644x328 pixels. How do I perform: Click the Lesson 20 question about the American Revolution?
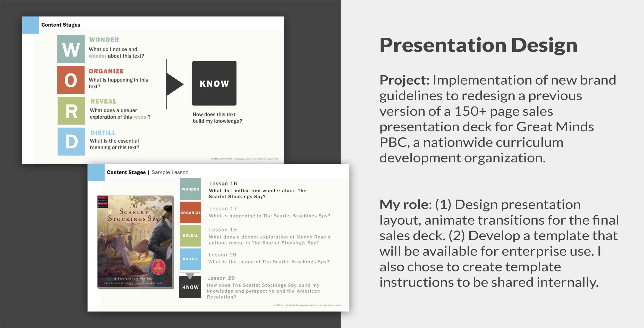pos(264,291)
